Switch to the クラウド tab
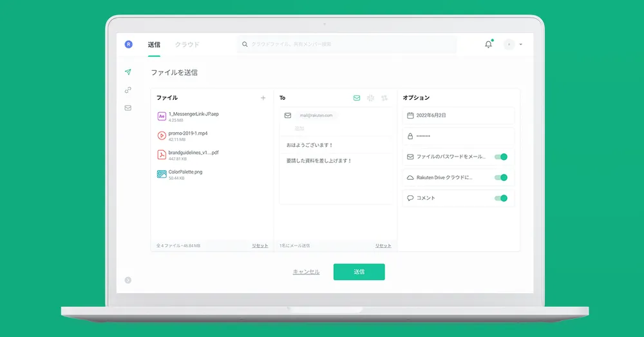Viewport: 644px width, 337px height. click(x=187, y=44)
